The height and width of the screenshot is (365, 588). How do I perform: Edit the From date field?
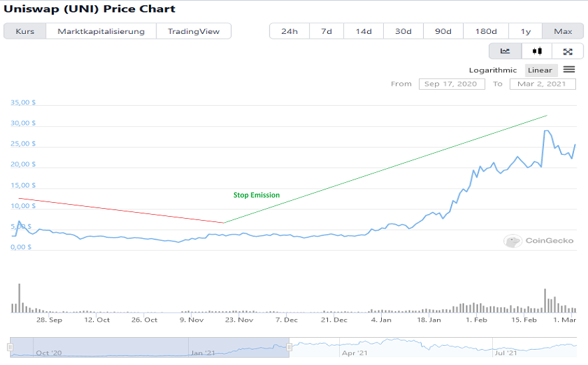tap(452, 84)
